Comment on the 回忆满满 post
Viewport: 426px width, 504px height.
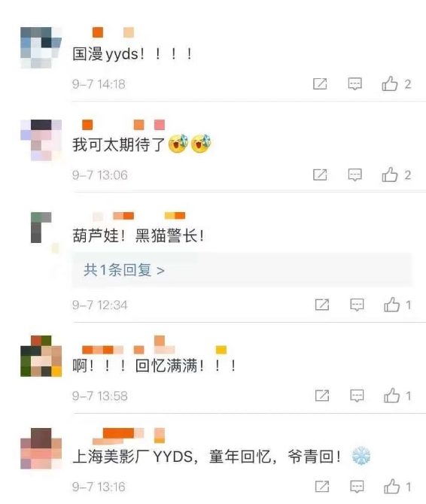tap(357, 396)
